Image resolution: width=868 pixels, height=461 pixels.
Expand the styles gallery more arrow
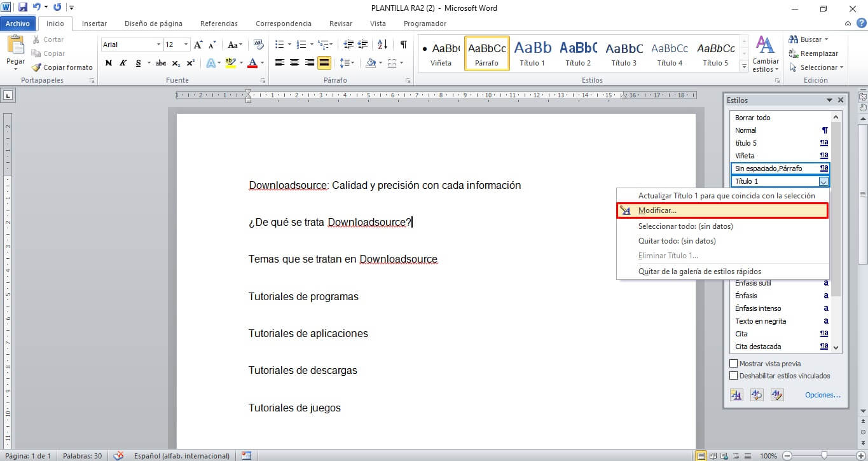pyautogui.click(x=744, y=66)
